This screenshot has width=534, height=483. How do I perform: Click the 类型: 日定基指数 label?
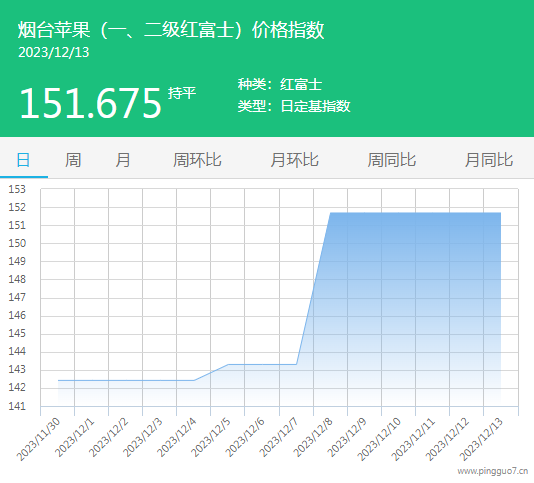coord(294,106)
